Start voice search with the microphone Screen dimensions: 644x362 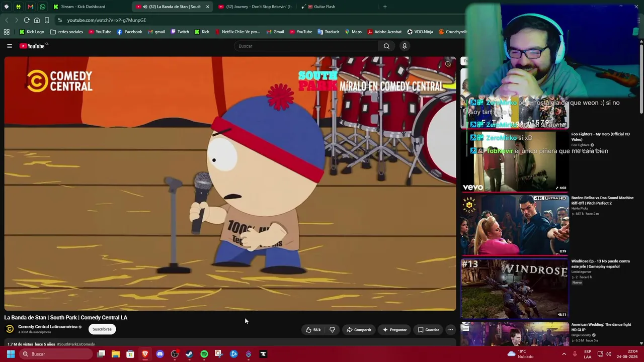(405, 46)
